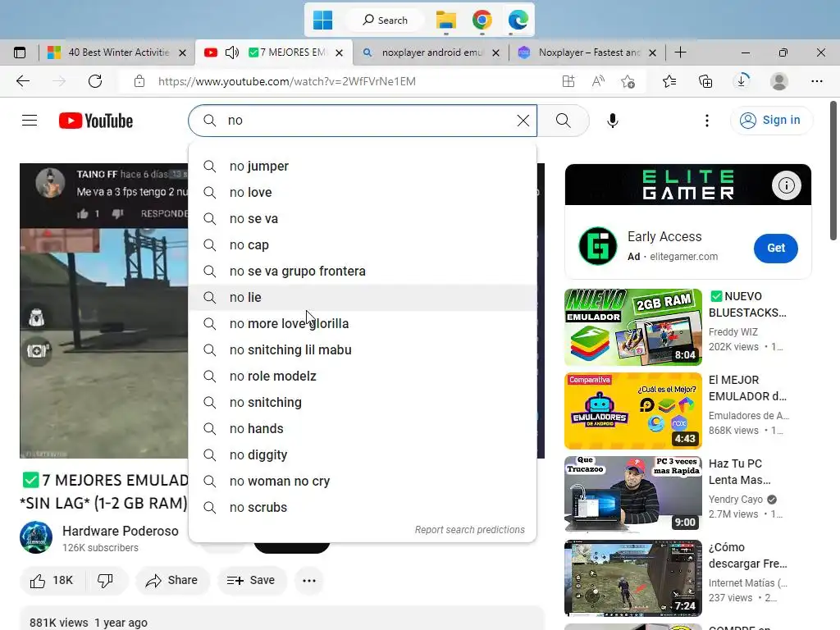Screen dimensions: 840x630
Task: Open a new browser tab
Action: (680, 52)
